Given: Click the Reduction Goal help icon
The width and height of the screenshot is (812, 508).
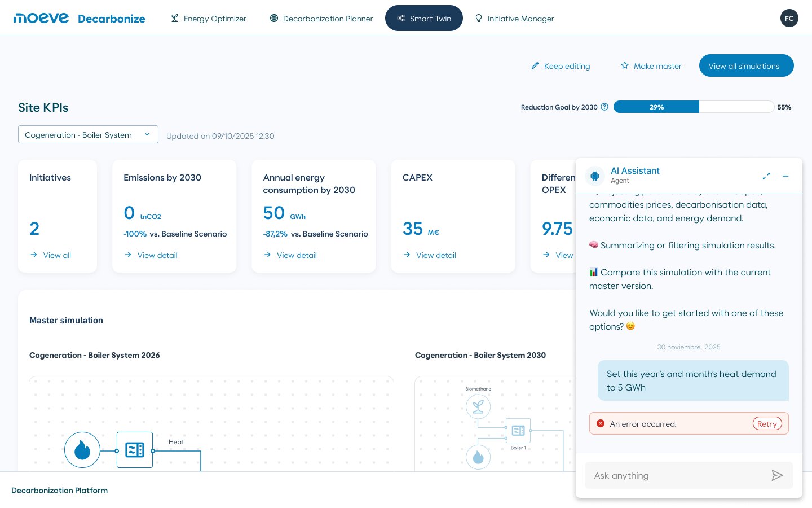Looking at the screenshot, I should pyautogui.click(x=604, y=107).
